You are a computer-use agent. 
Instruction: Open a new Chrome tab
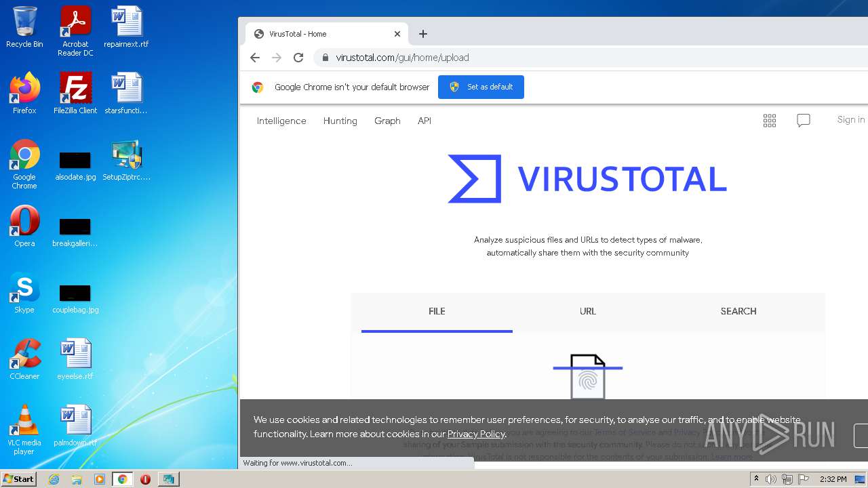click(x=423, y=34)
